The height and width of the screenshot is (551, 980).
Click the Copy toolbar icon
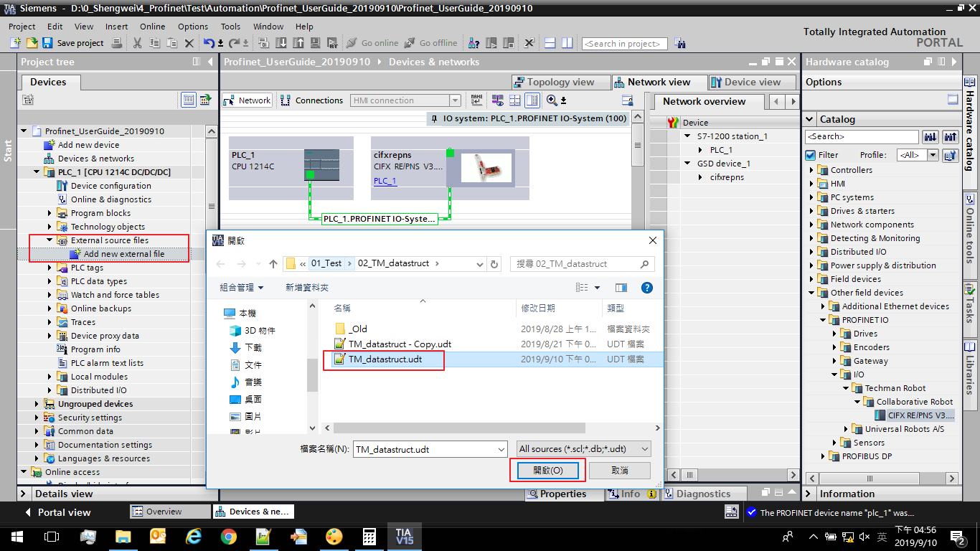pyautogui.click(x=154, y=43)
